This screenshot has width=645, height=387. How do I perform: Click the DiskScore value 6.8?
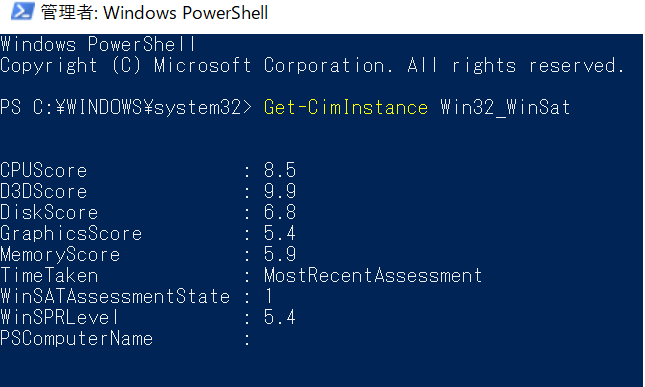(x=280, y=212)
